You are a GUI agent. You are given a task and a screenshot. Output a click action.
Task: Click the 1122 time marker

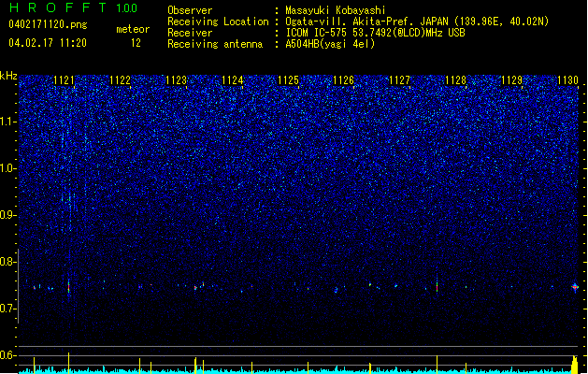click(x=120, y=79)
